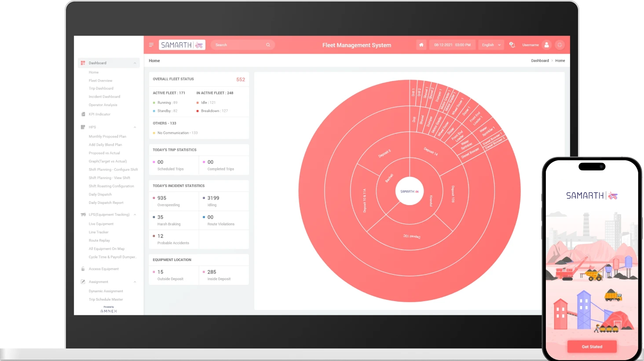The height and width of the screenshot is (361, 644).
Task: Open KPI Indicator menu item
Action: click(99, 114)
